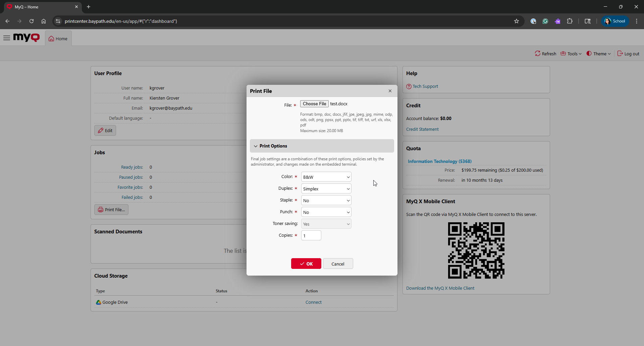Close the Print File dialog with X
This screenshot has width=644, height=346.
[x=390, y=91]
